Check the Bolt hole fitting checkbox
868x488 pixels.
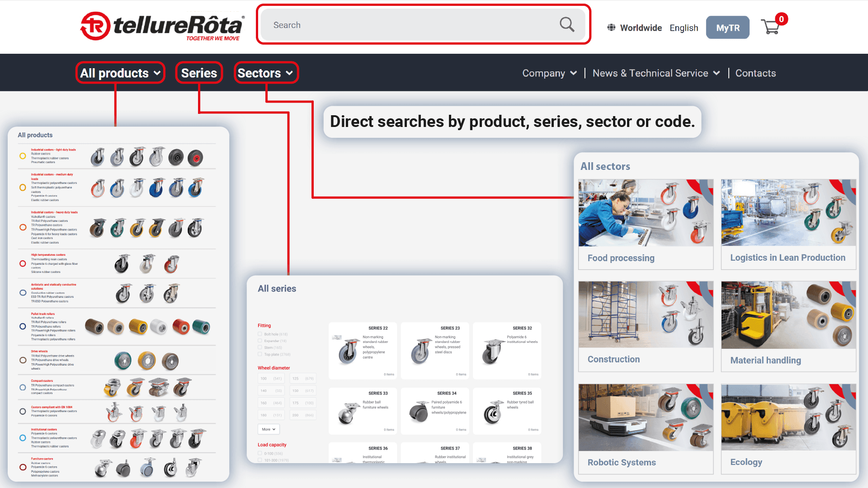tap(260, 334)
